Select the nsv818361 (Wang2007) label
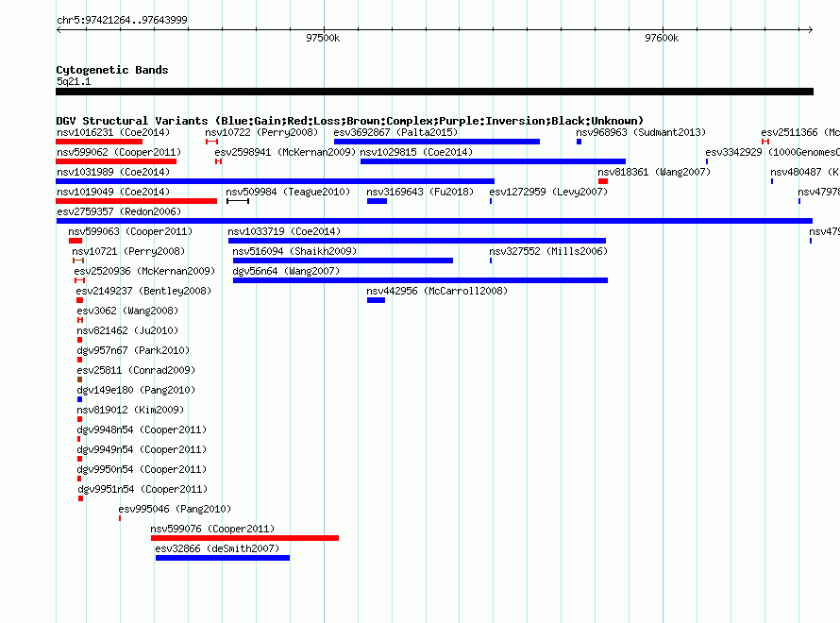840x623 pixels. point(654,172)
